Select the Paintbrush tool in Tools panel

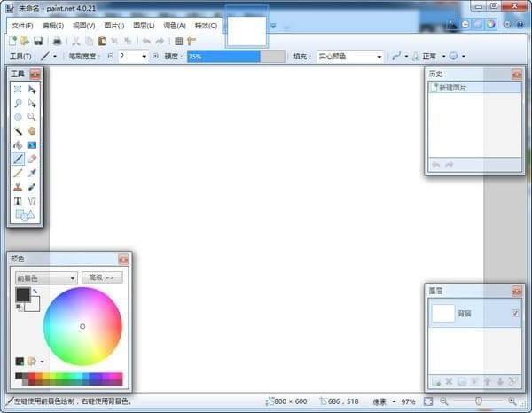pos(18,159)
